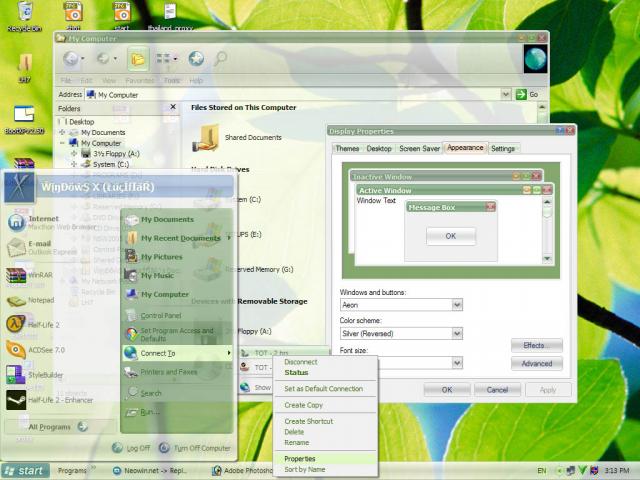The height and width of the screenshot is (480, 640).
Task: Click the Advanced button
Action: coord(537,364)
